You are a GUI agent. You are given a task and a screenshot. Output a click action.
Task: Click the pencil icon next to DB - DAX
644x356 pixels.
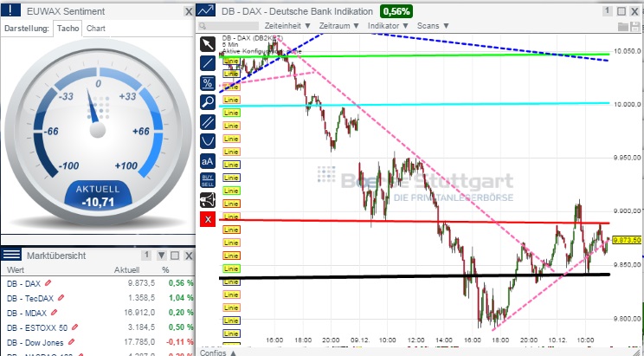tap(48, 283)
